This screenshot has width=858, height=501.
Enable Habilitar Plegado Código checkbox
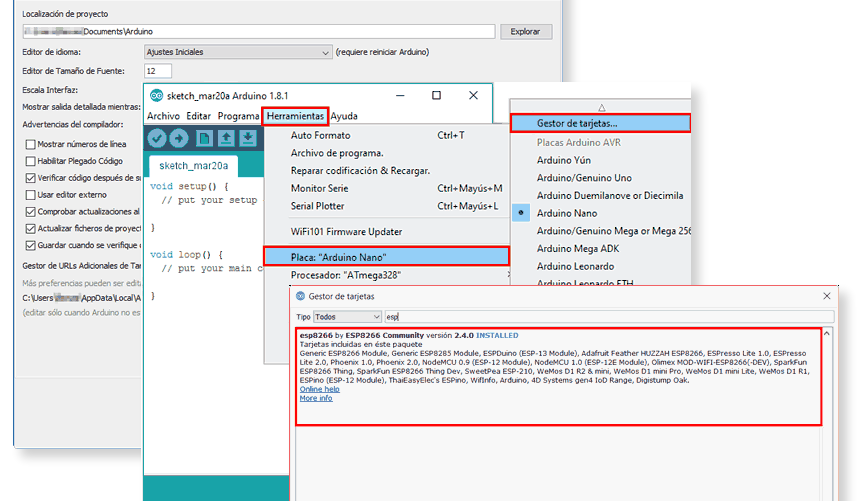pos(31,161)
